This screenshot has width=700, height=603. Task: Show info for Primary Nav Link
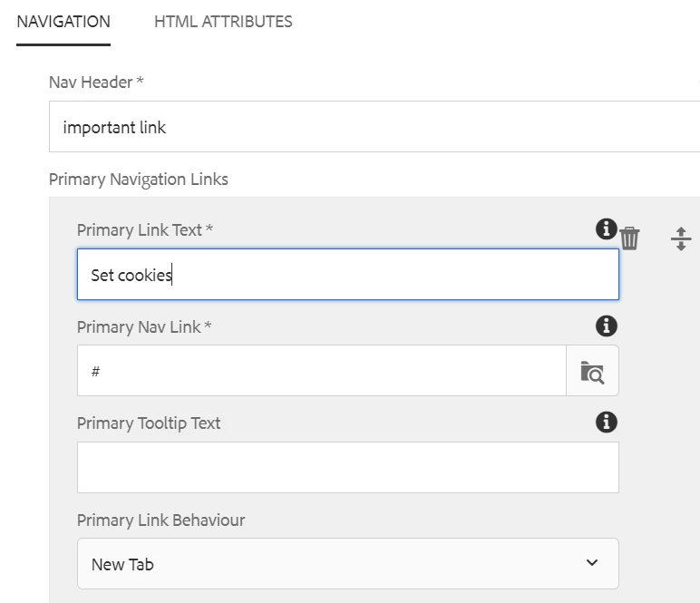(606, 326)
